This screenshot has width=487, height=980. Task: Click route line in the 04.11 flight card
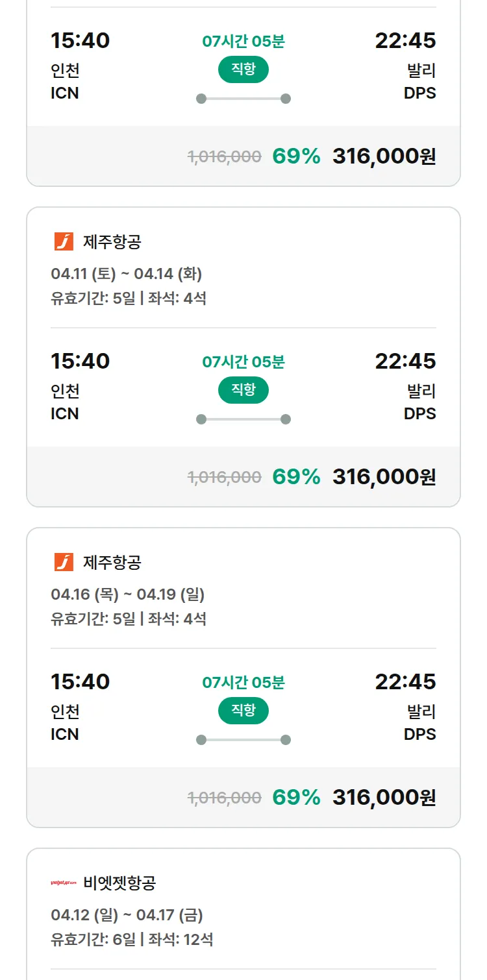click(x=243, y=419)
